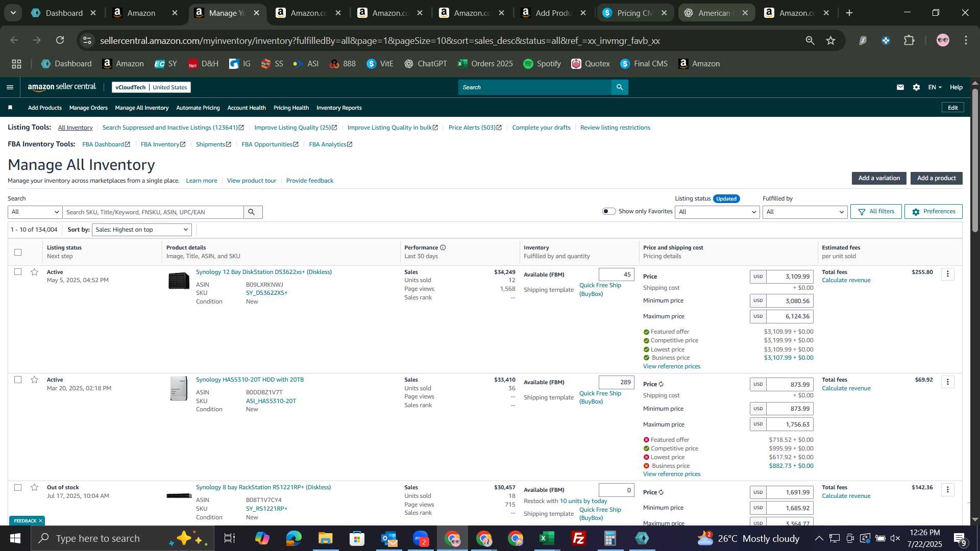The height and width of the screenshot is (551, 980).
Task: Open Add Products menu item
Action: tap(44, 108)
